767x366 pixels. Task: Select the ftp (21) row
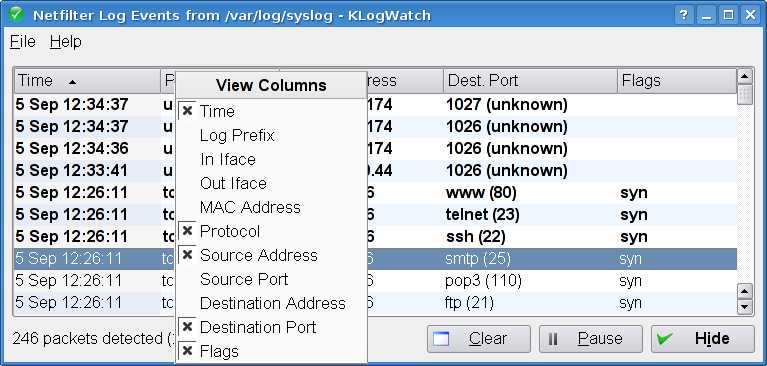coord(375,303)
